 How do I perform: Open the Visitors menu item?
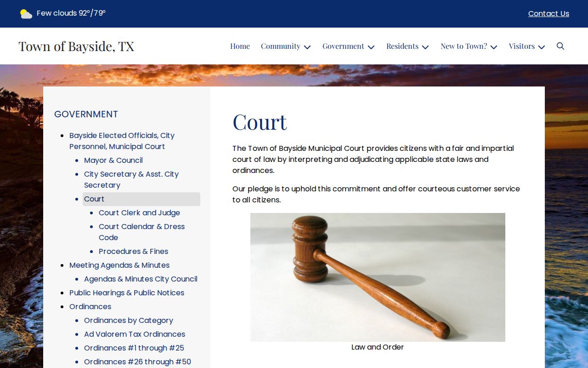coord(521,46)
